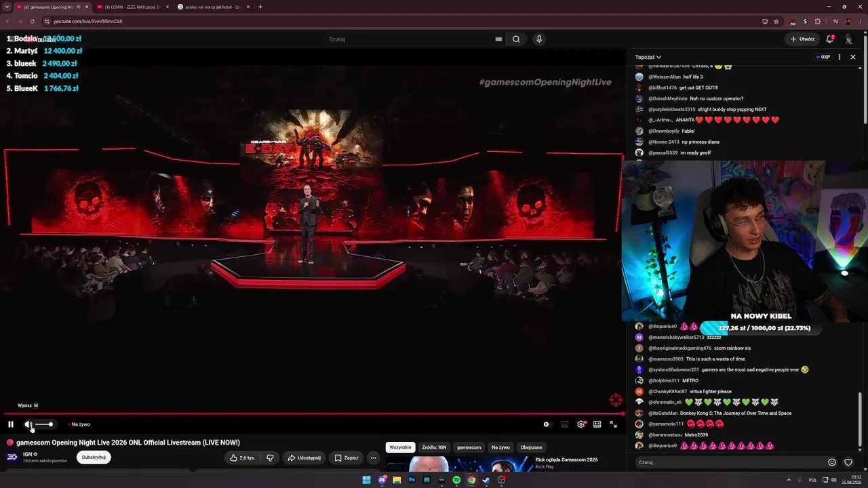Viewport: 868px width, 488px height.
Task: Select the gamescom filter chip
Action: point(469,447)
